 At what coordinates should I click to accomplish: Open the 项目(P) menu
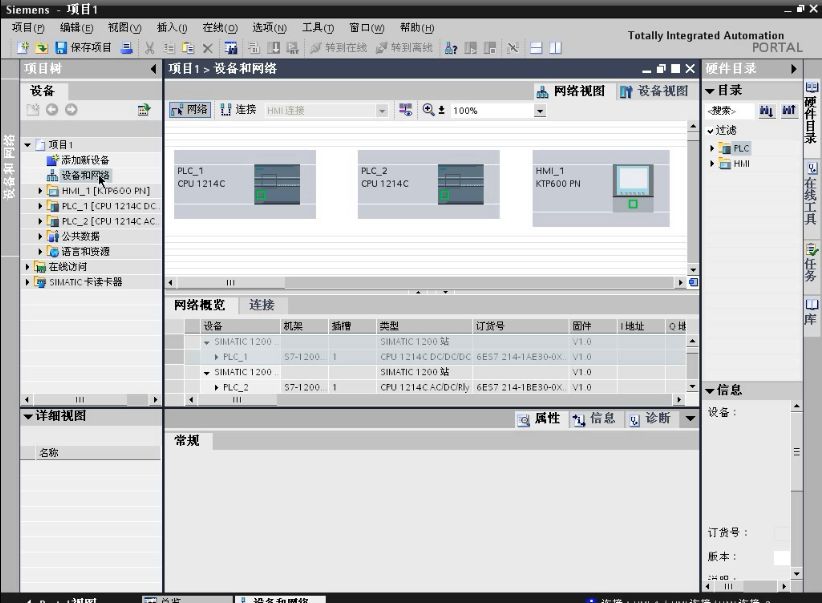pos(28,27)
